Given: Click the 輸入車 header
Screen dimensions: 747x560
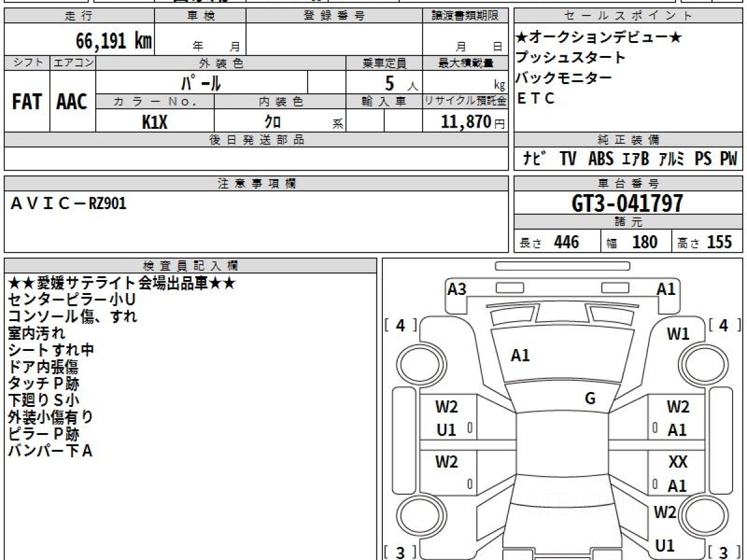Looking at the screenshot, I should [385, 102].
